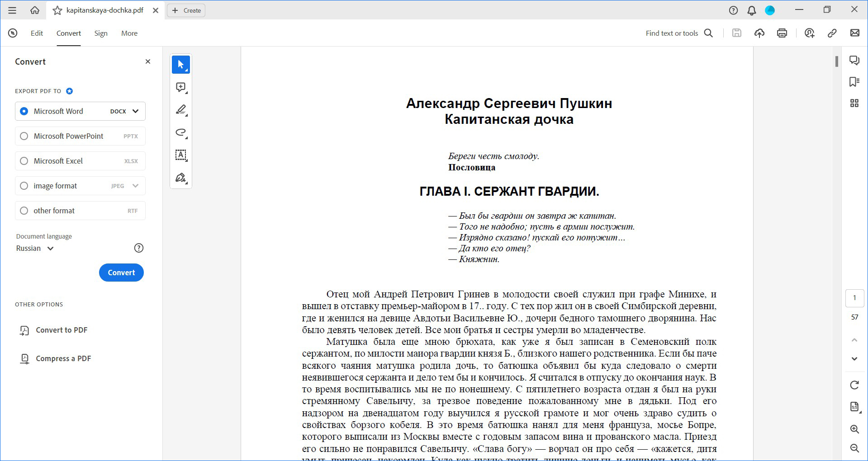Viewport: 868px width, 461px height.
Task: Close the kapitanskaya-dochka.pdf tab
Action: tap(156, 10)
